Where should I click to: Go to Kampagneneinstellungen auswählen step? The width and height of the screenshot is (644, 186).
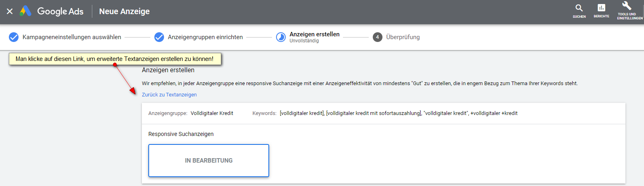point(72,37)
